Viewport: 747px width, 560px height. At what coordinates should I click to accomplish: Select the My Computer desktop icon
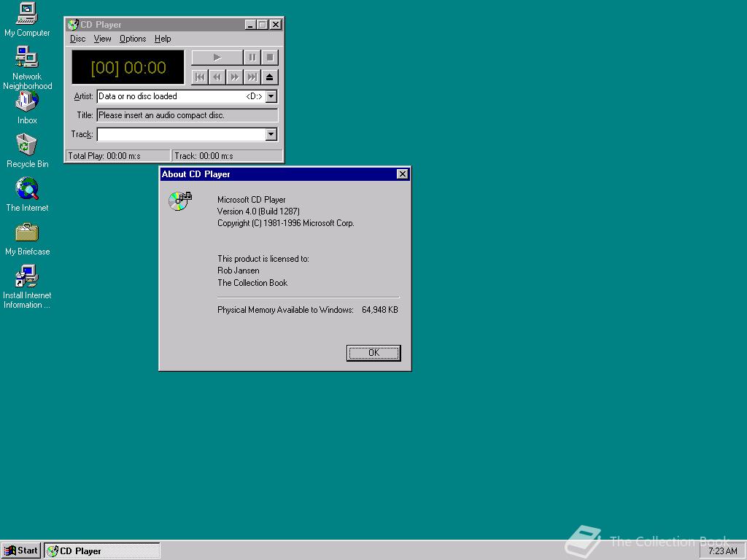[x=27, y=20]
